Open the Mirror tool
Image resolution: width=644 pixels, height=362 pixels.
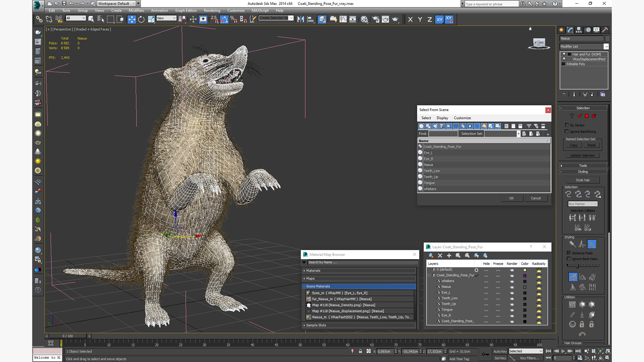pyautogui.click(x=301, y=19)
